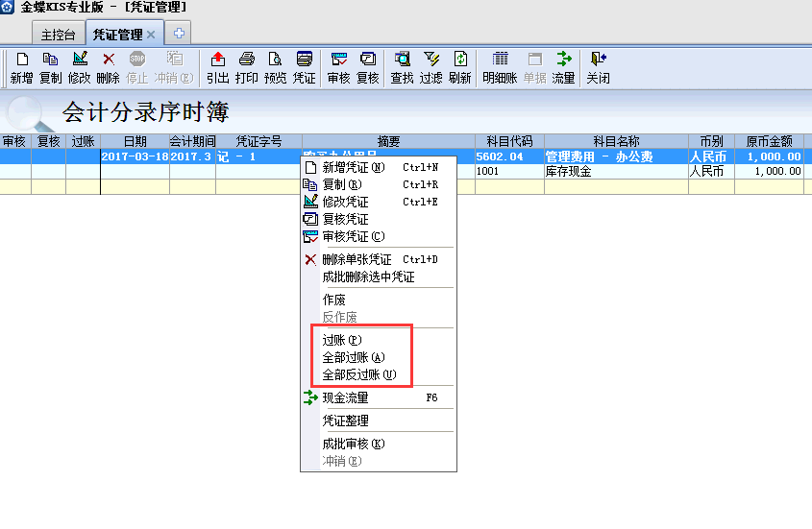Close the 凭证管理 tab
Image resolution: width=812 pixels, height=529 pixels.
[151, 34]
